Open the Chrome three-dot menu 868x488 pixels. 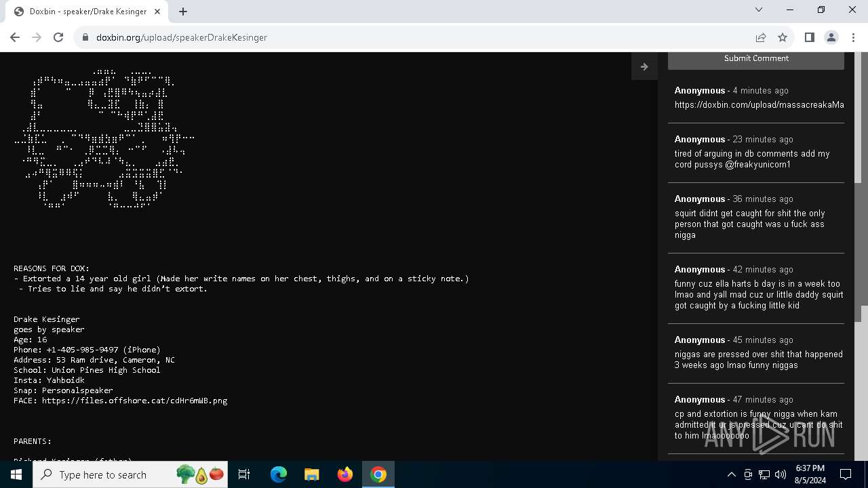853,37
